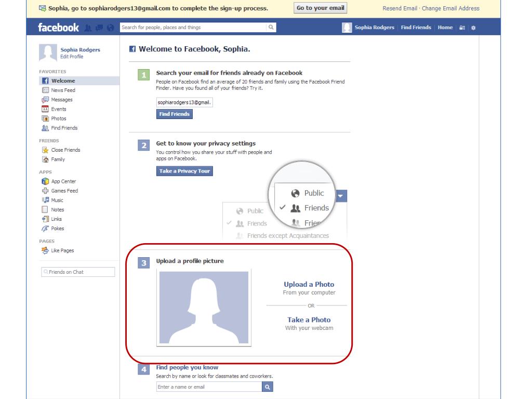Click the Go to your email button

click(x=320, y=8)
